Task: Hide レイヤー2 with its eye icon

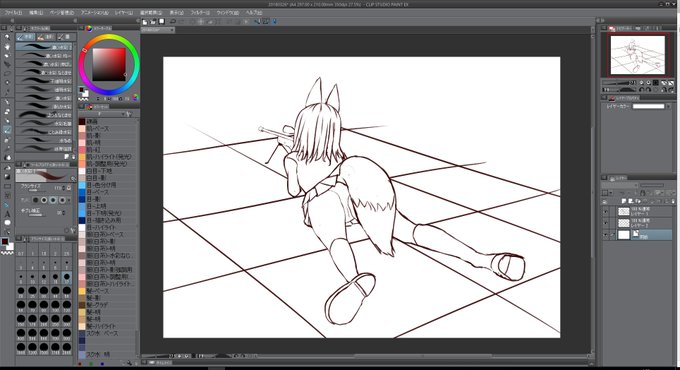Action: 605,223
